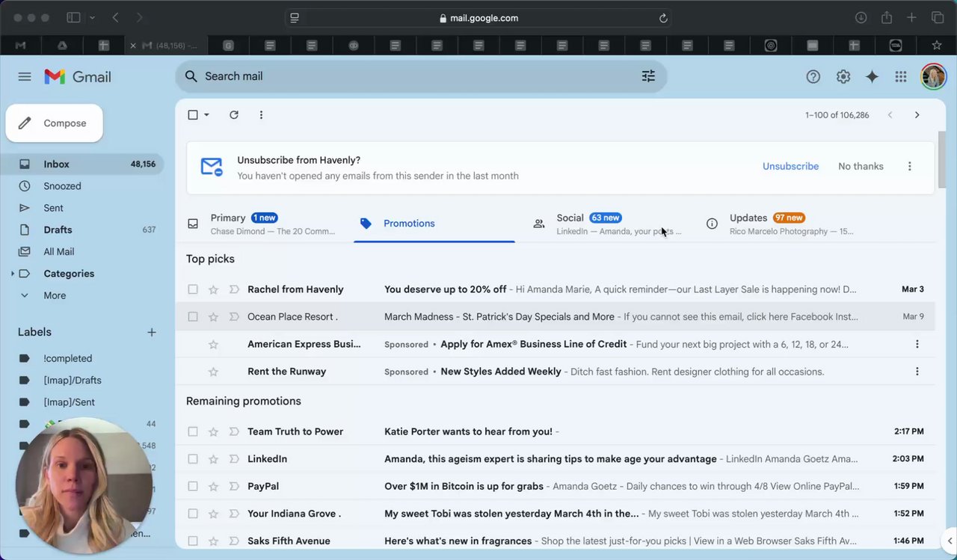Click Safari's show sidebar icon
Viewport: 957px width, 560px height.
[x=73, y=18]
